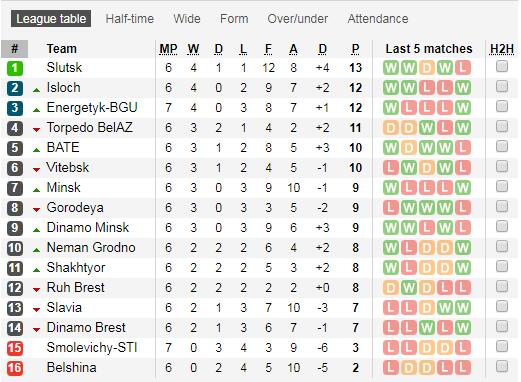This screenshot has height=382, width=521.
Task: Select the Over/under tab
Action: [297, 19]
